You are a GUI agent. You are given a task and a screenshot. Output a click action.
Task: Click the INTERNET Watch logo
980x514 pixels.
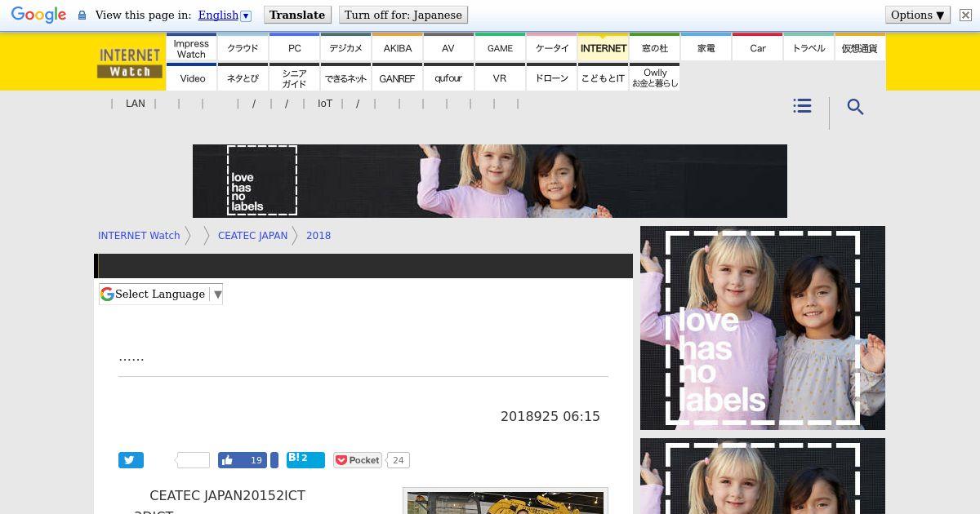click(130, 63)
